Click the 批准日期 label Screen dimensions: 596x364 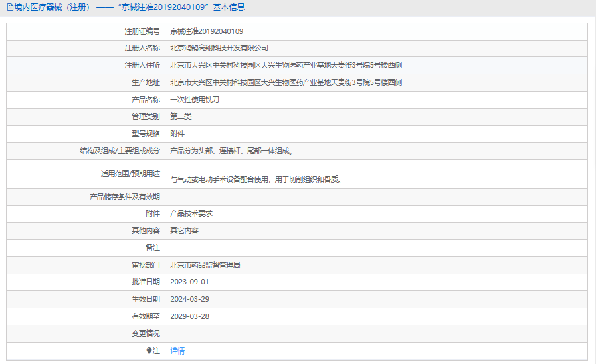pos(146,282)
